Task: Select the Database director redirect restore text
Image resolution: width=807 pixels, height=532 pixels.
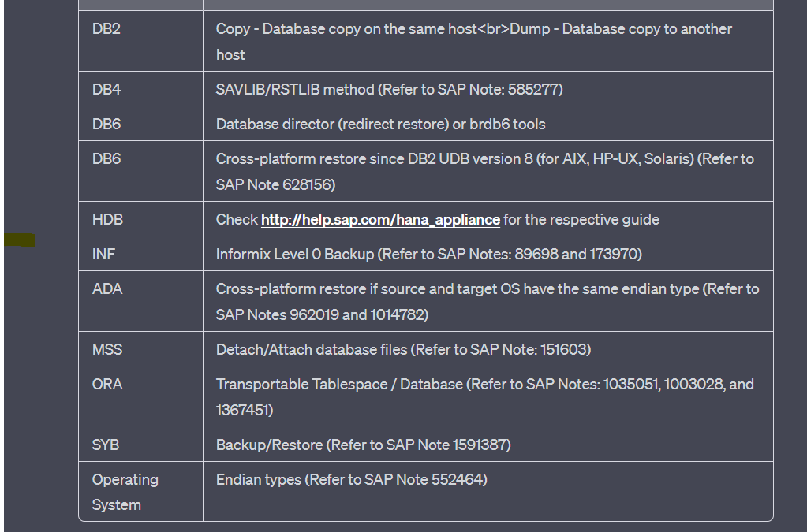Action: 380,124
